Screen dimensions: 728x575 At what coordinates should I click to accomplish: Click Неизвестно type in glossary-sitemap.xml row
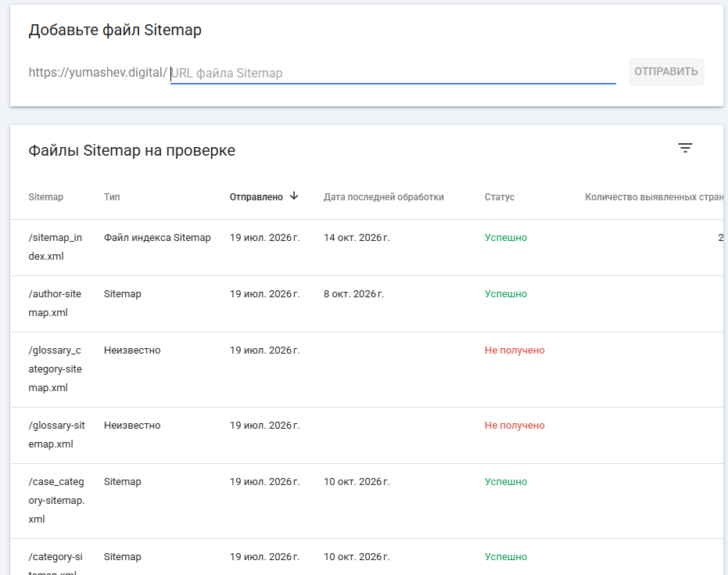(x=132, y=425)
